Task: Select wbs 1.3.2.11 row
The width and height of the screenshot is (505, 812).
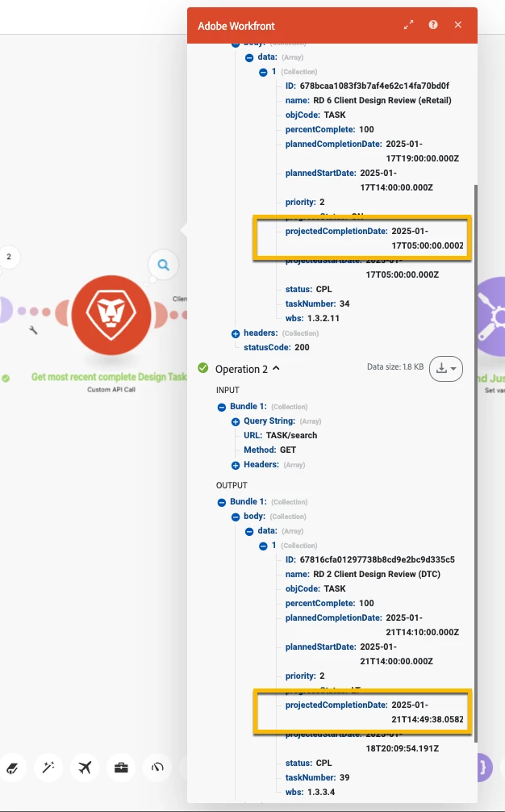Action: 312,318
